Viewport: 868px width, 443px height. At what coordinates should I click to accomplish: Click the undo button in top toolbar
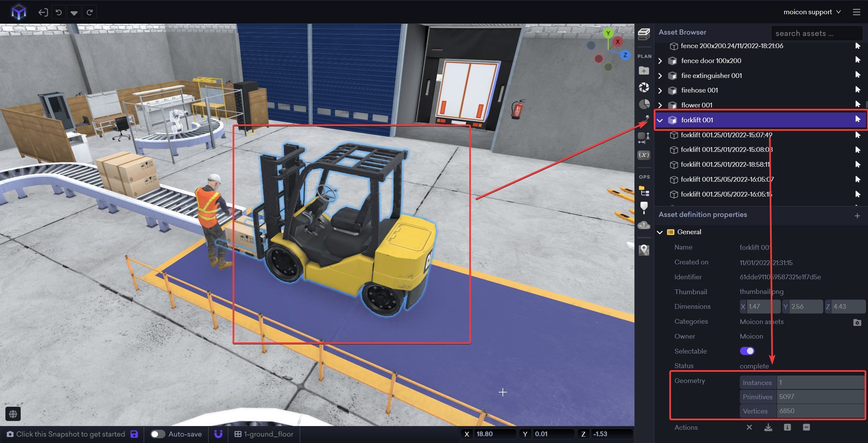click(59, 13)
